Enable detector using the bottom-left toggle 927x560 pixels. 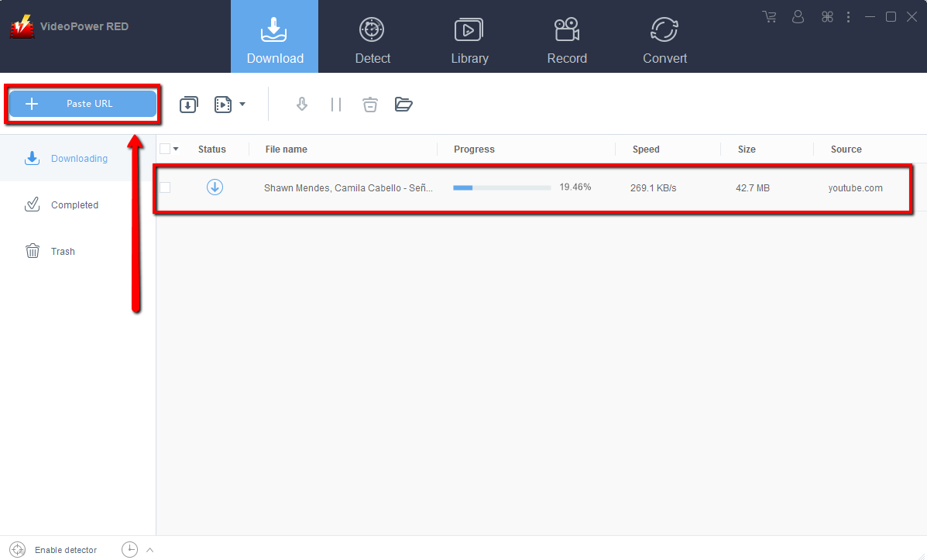pyautogui.click(x=18, y=549)
